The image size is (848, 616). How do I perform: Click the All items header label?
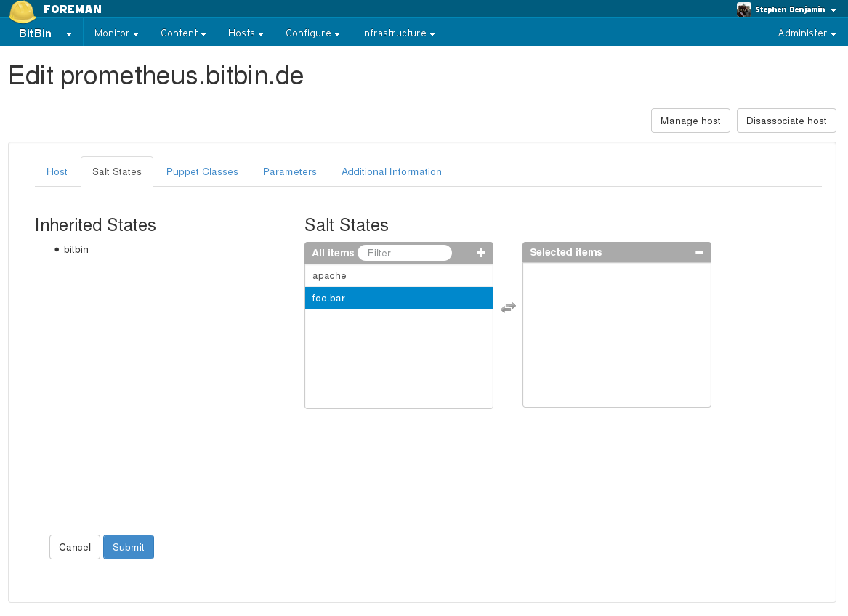(x=333, y=253)
